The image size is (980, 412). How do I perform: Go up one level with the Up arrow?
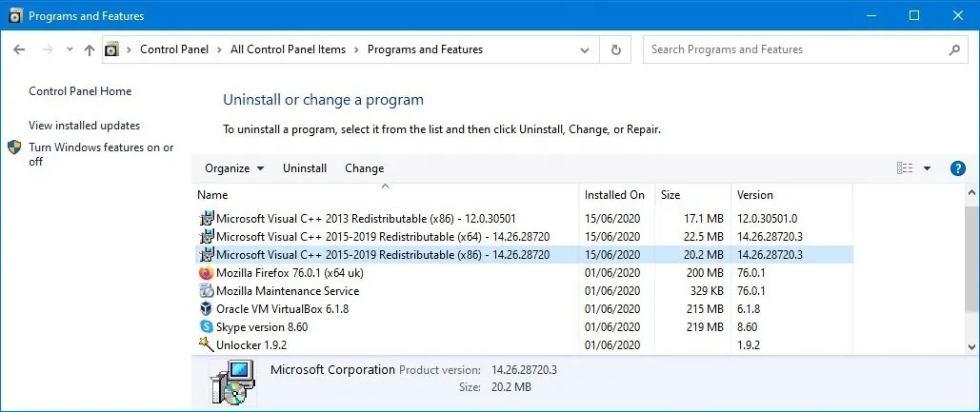coord(90,49)
